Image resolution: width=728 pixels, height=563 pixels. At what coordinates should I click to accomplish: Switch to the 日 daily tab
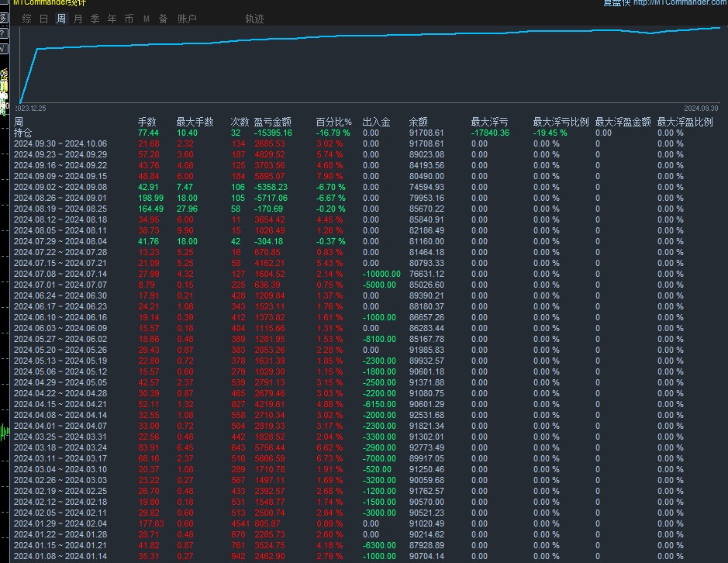point(44,19)
